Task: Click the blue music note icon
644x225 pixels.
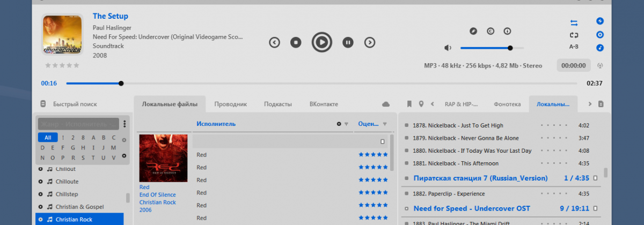Action: coord(600,48)
